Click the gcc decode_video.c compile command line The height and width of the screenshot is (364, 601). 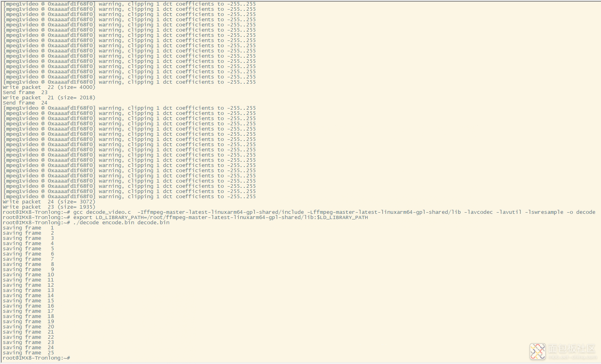[x=299, y=212]
